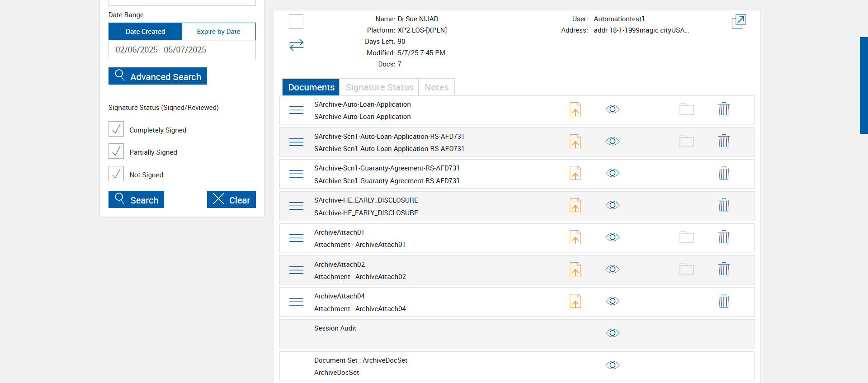The height and width of the screenshot is (383, 868).
Task: Click the upload icon for SArchive-HE_EARLY_DISCLOSURE
Action: [x=575, y=205]
